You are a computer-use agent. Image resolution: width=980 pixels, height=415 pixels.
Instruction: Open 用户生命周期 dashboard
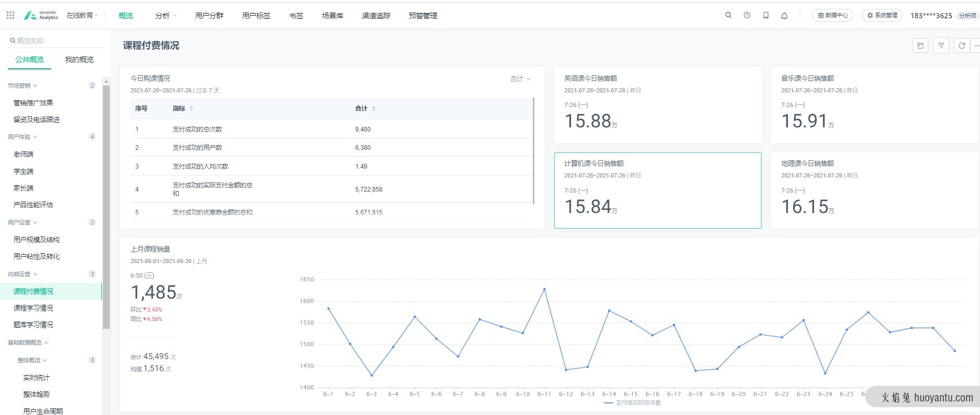click(43, 411)
